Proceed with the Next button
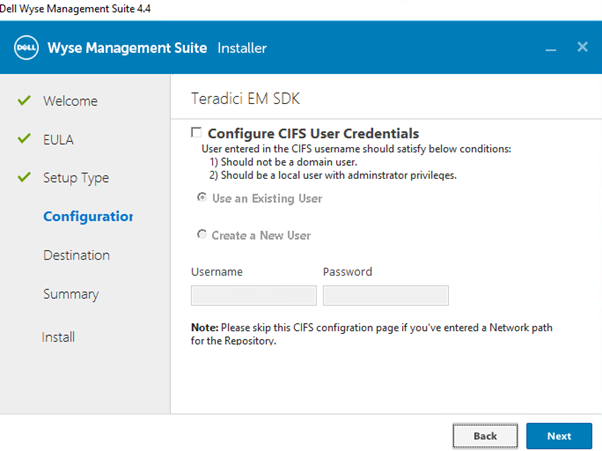The height and width of the screenshot is (451, 602). pos(559,436)
